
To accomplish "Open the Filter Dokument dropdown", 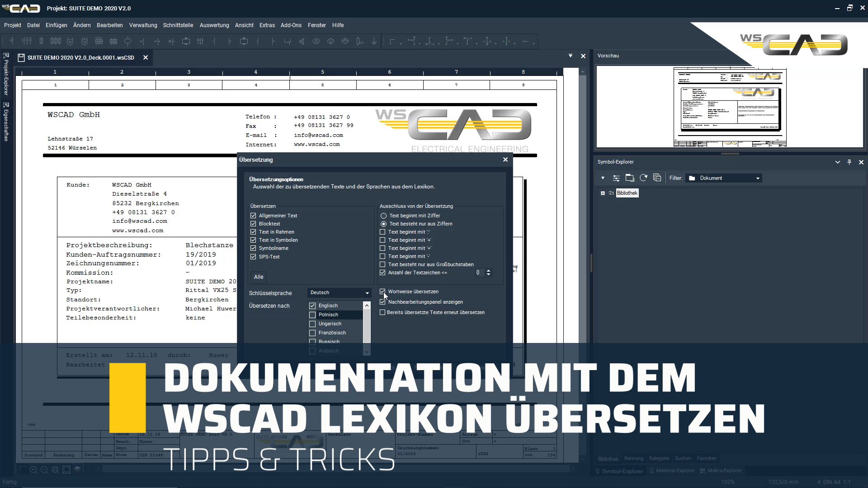I will coord(724,178).
